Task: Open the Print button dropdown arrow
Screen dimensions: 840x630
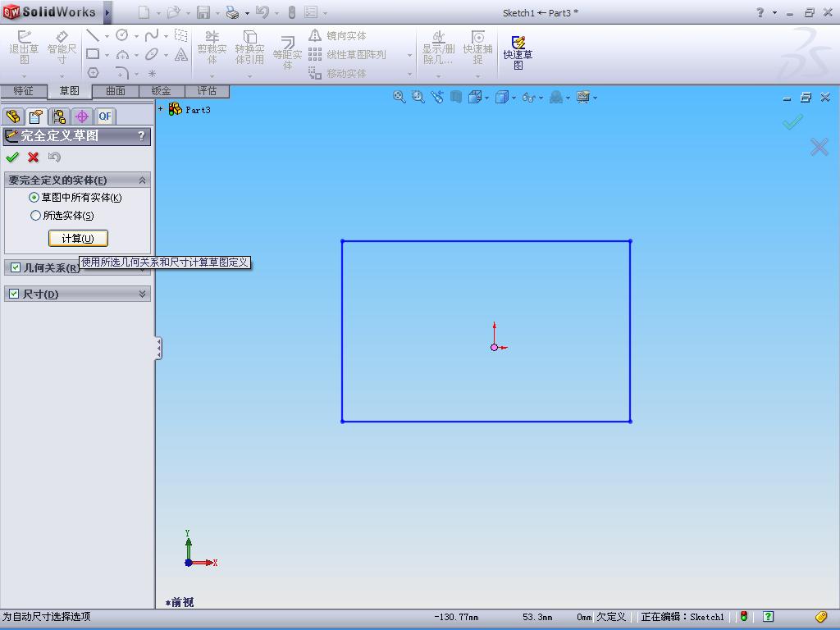Action: click(247, 13)
